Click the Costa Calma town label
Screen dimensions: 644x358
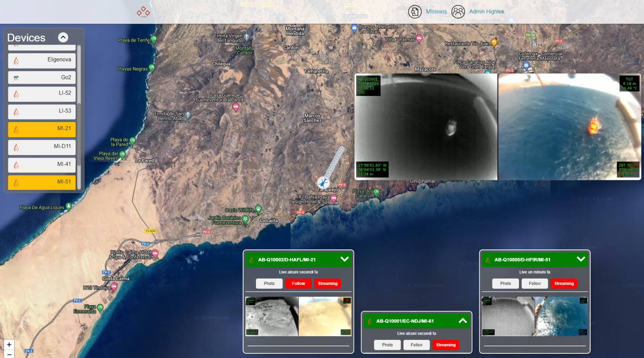[x=116, y=279]
